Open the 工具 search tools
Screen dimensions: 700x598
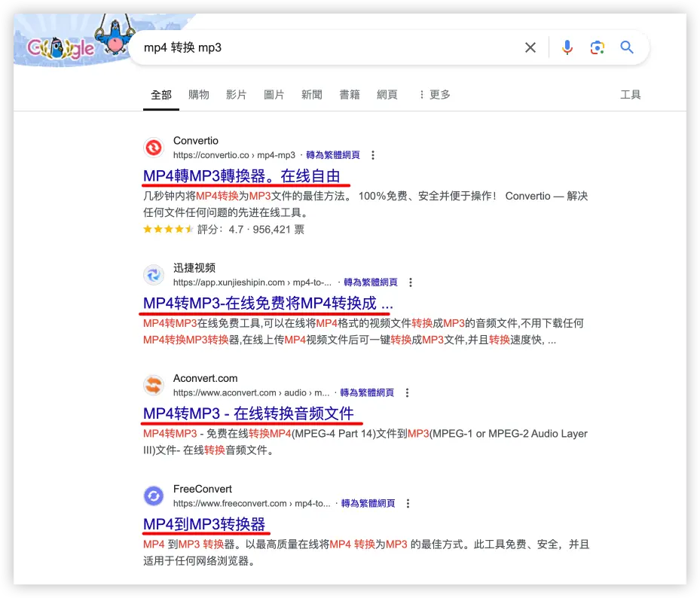[x=631, y=95]
